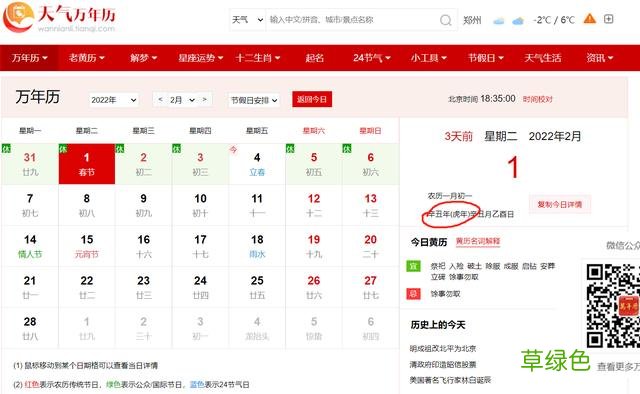
Task: Click the 返回今日 button
Action: click(x=312, y=99)
